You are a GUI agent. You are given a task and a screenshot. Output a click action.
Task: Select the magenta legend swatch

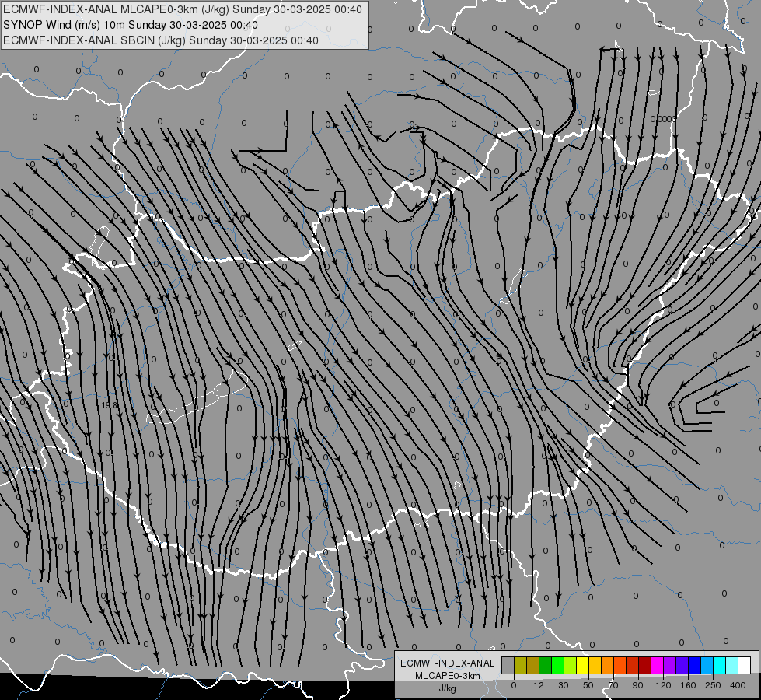pyautogui.click(x=657, y=666)
